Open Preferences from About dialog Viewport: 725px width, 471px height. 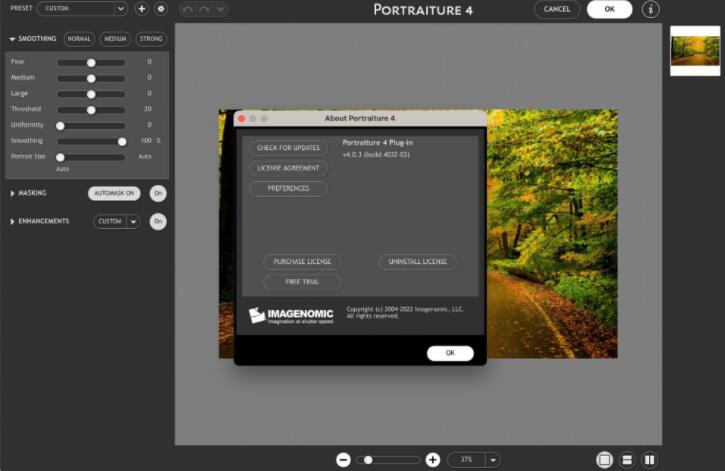(289, 189)
